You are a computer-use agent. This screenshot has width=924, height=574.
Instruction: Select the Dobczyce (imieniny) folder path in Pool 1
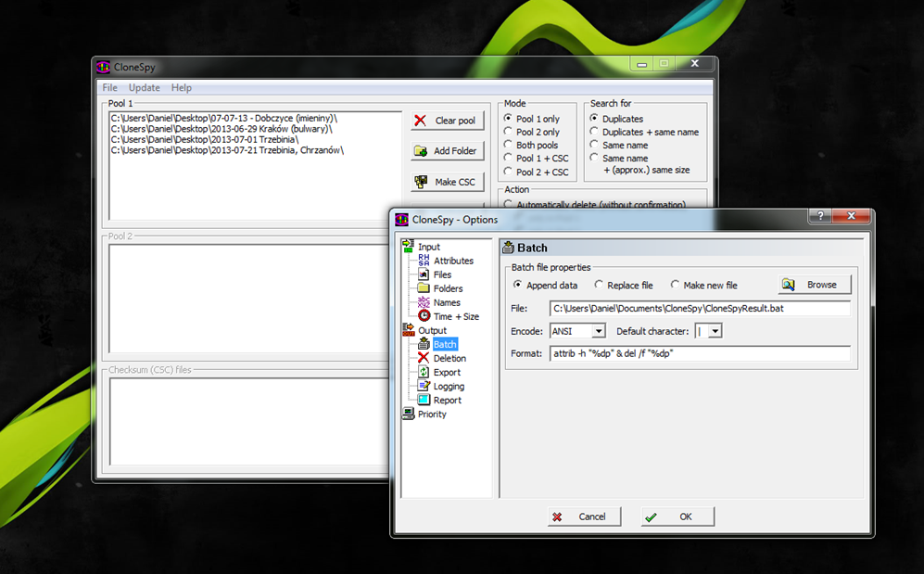224,118
